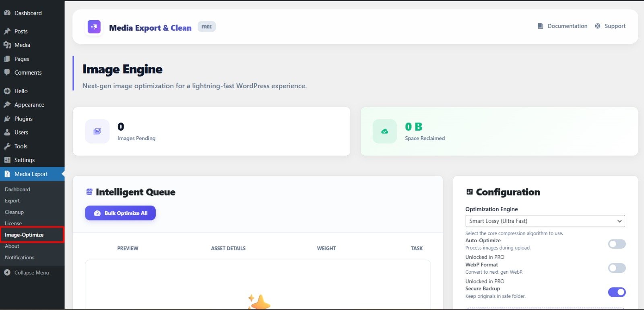Image resolution: width=644 pixels, height=310 pixels.
Task: Click the Support lifebuoy icon
Action: click(x=597, y=26)
